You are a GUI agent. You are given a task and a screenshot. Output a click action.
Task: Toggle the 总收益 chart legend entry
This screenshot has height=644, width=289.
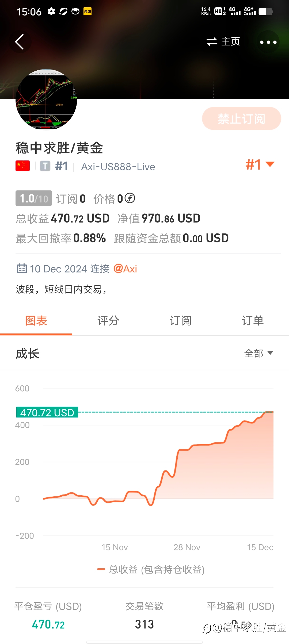[151, 570]
